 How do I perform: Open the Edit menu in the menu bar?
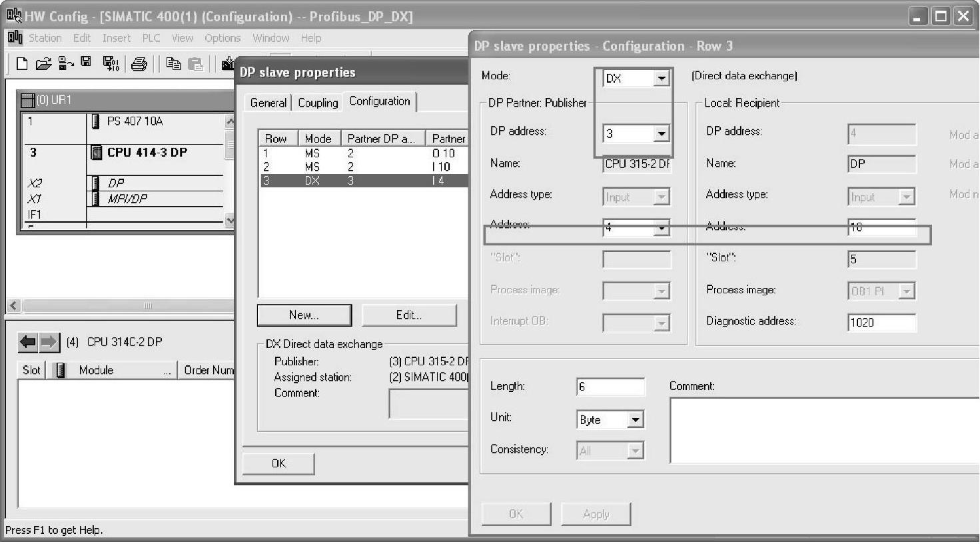pos(82,38)
